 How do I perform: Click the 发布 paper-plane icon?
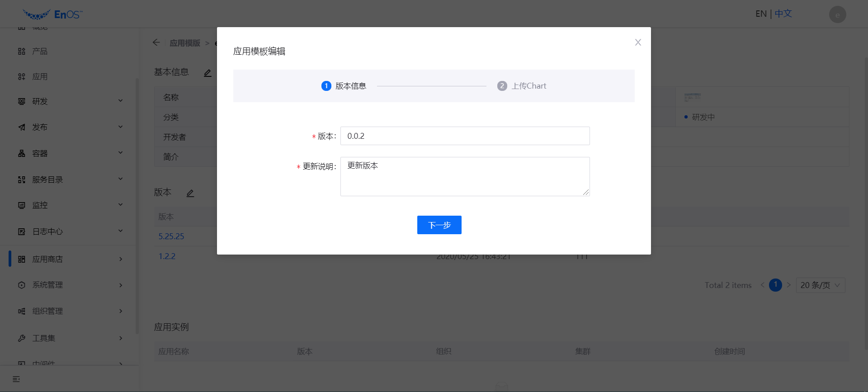(x=22, y=127)
